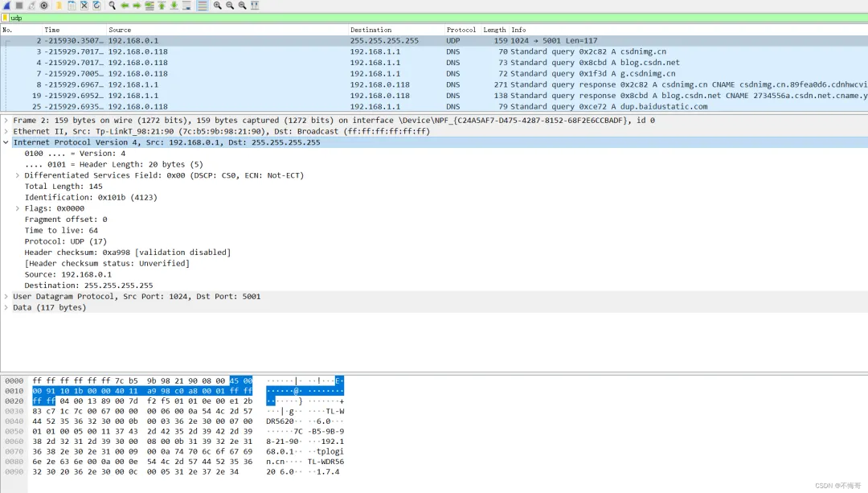Select Fragment offset: 0 field
Image resolution: width=868 pixels, height=493 pixels.
point(66,220)
